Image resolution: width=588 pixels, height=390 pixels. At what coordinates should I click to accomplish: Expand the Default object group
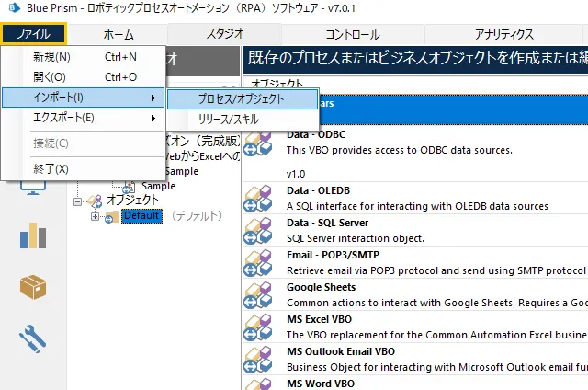[x=96, y=216]
